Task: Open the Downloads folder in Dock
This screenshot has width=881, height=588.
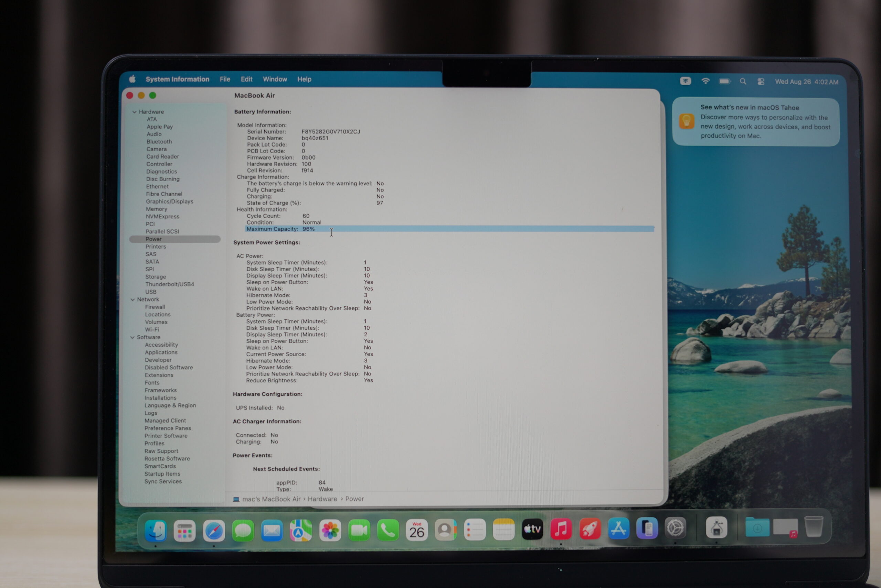Action: [757, 527]
